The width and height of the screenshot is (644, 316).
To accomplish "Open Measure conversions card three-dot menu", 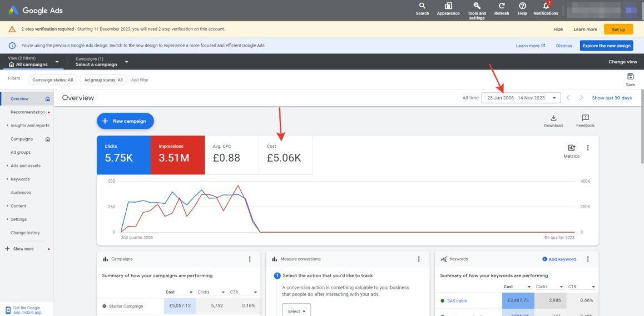I will 419,259.
